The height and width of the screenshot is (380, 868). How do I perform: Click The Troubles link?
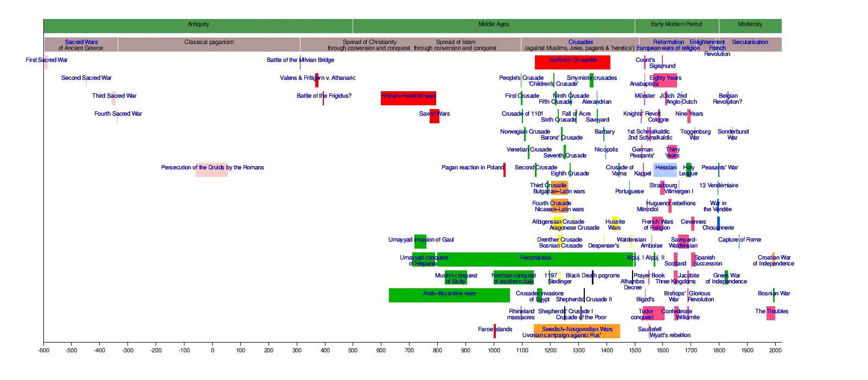[x=771, y=311]
